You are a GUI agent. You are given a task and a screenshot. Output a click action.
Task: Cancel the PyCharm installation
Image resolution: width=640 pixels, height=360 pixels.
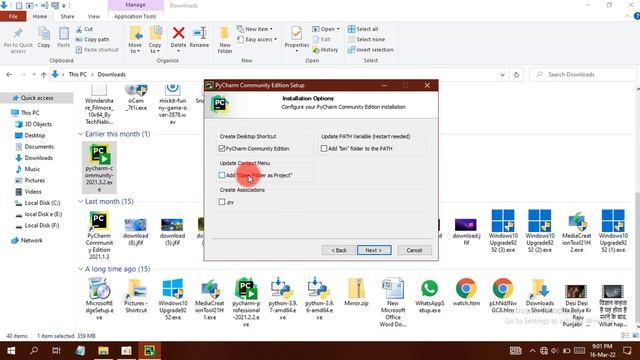tap(414, 250)
